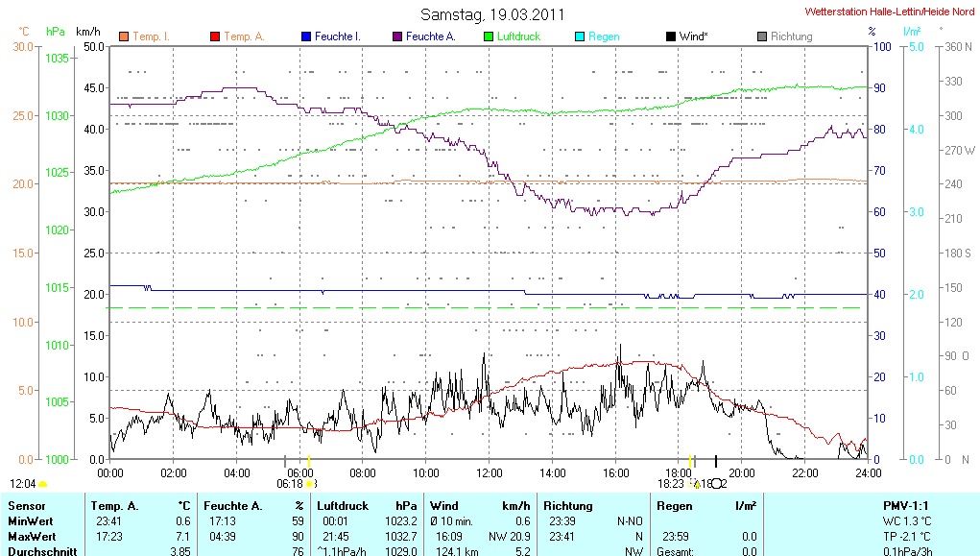This screenshot has height=556, width=980.
Task: Select the Luftdruck legend label
Action: [518, 36]
